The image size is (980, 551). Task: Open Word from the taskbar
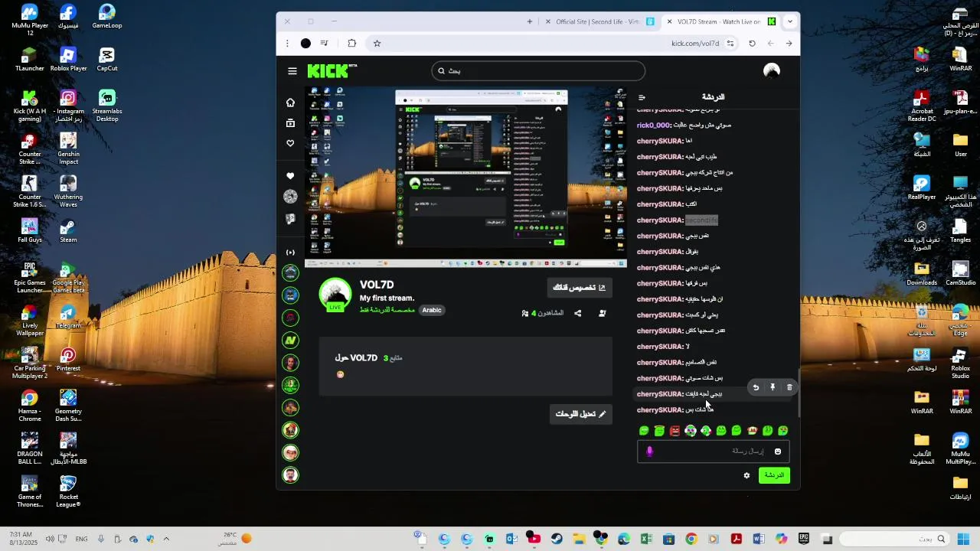759,539
